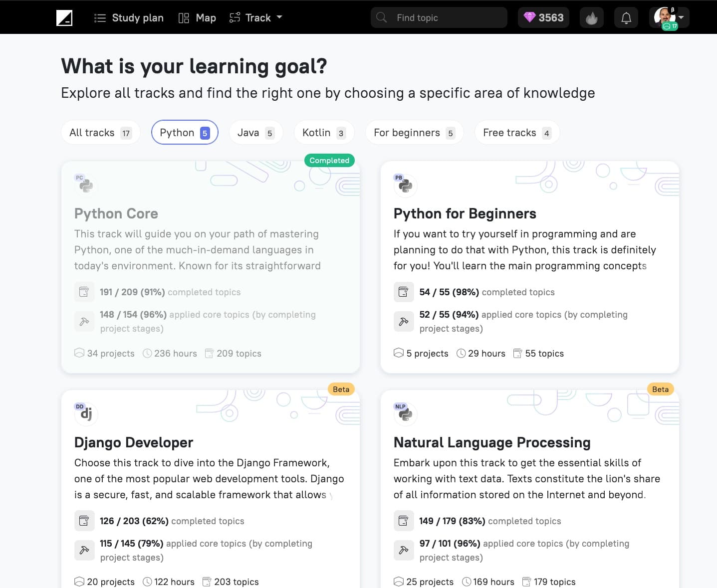This screenshot has height=588, width=717.
Task: Click the Python Core track icon
Action: point(86,186)
